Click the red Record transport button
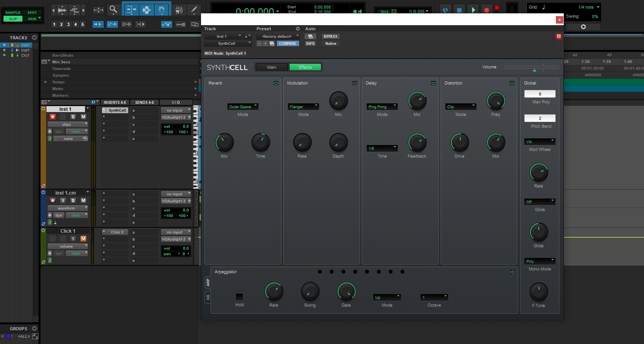The image size is (644, 344). click(x=487, y=10)
